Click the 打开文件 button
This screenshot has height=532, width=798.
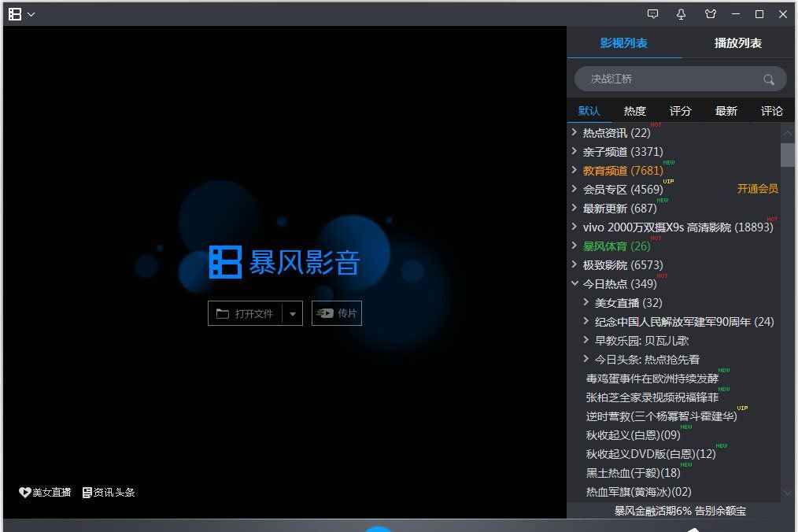tap(246, 313)
